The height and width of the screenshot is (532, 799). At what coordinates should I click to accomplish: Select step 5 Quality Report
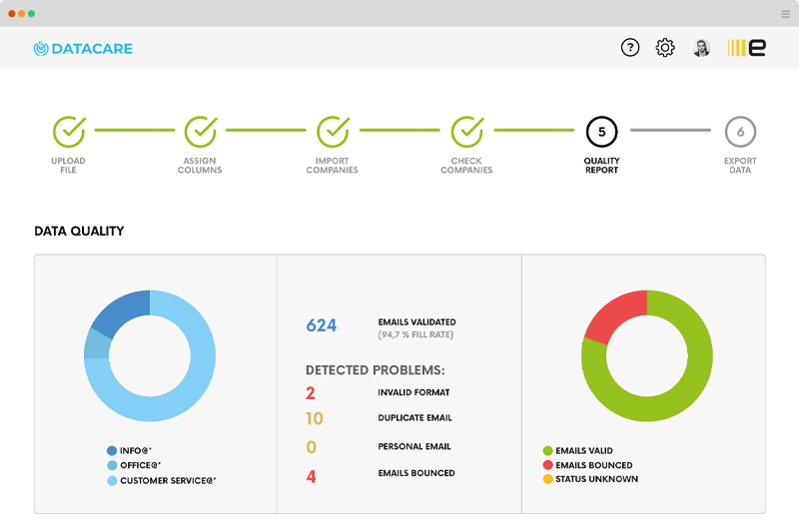601,131
